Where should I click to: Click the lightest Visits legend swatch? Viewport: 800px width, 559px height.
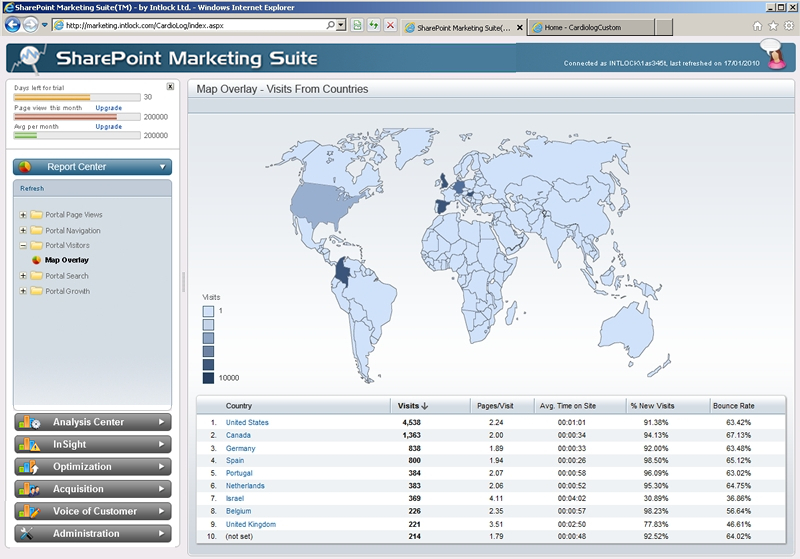point(208,311)
